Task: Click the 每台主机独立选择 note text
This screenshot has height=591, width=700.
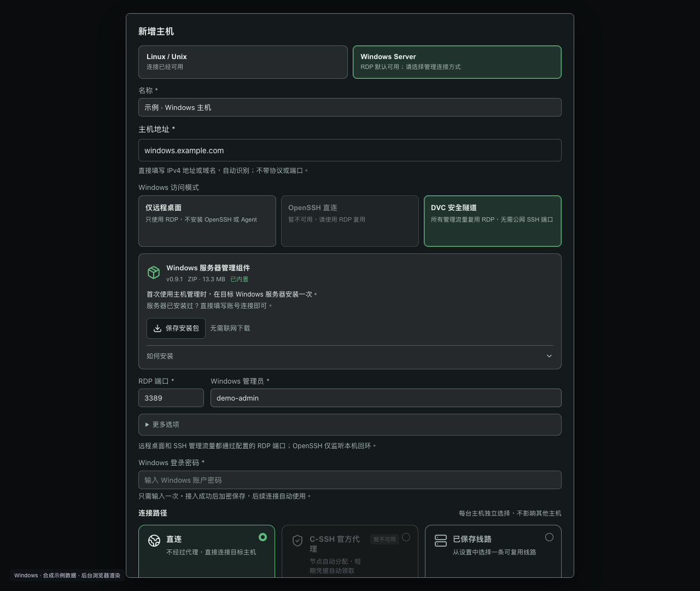Action: coord(510,513)
